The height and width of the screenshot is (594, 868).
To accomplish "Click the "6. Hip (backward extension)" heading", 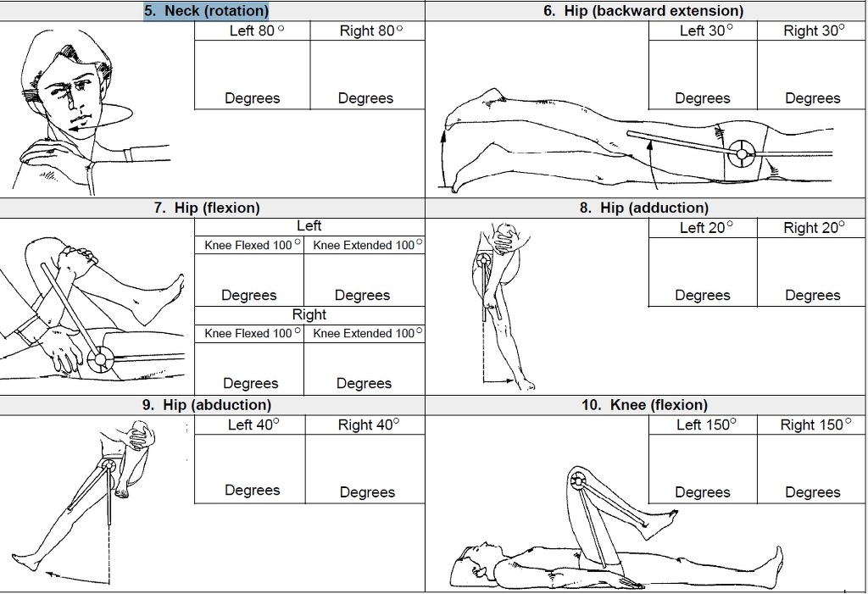I will pyautogui.click(x=646, y=11).
